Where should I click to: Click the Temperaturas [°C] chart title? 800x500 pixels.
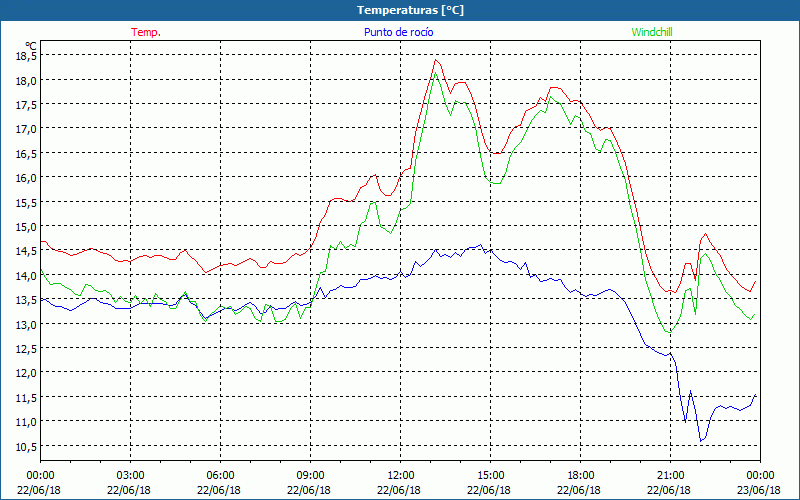coord(410,10)
